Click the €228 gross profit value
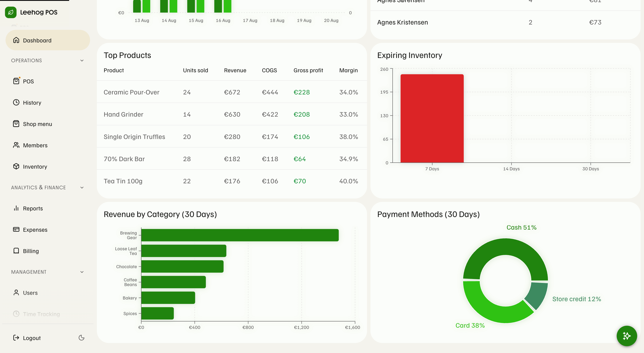 click(302, 92)
